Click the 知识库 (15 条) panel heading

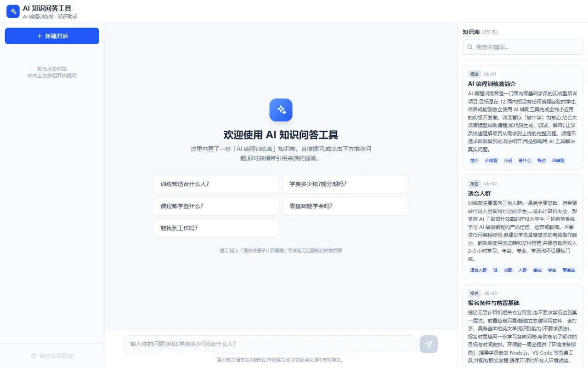[x=480, y=32]
